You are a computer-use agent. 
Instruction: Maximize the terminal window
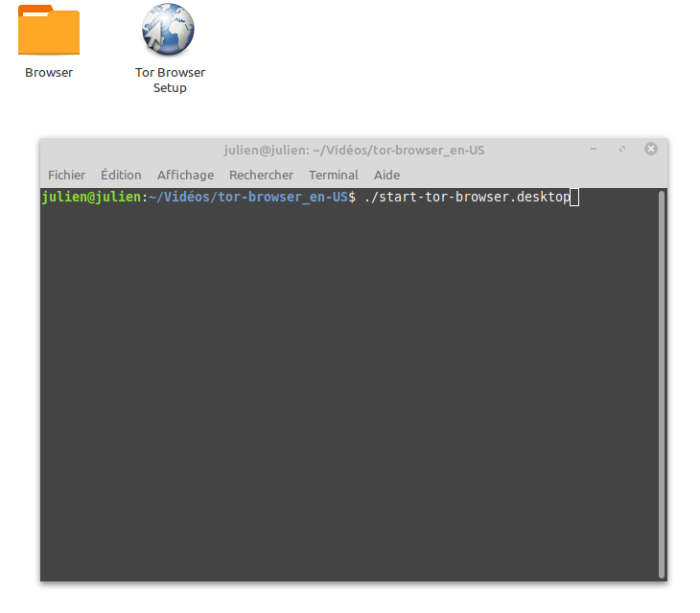click(622, 149)
